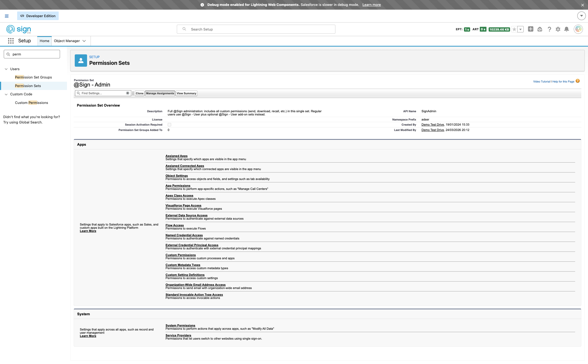This screenshot has width=588, height=364.
Task: Open the Object Manager dropdown arrow
Action: click(84, 41)
